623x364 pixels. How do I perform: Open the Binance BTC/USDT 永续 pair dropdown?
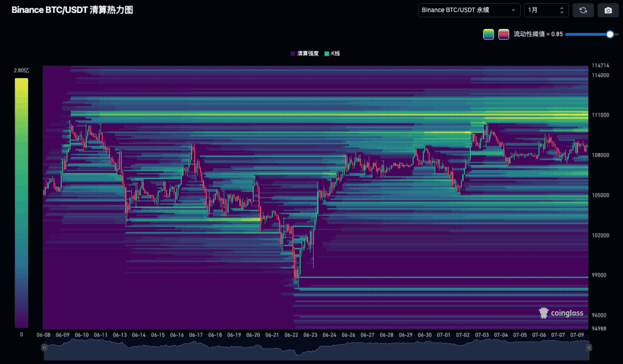(x=469, y=10)
